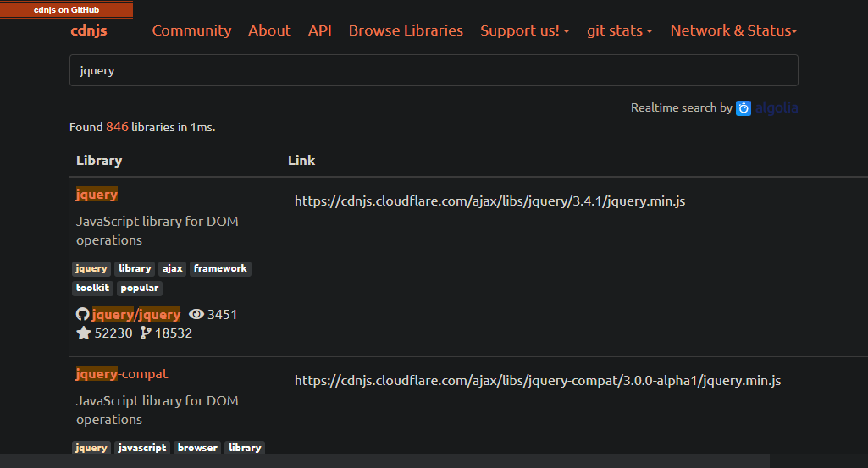Open the About page
Image resolution: width=868 pixels, height=468 pixels.
pos(269,30)
